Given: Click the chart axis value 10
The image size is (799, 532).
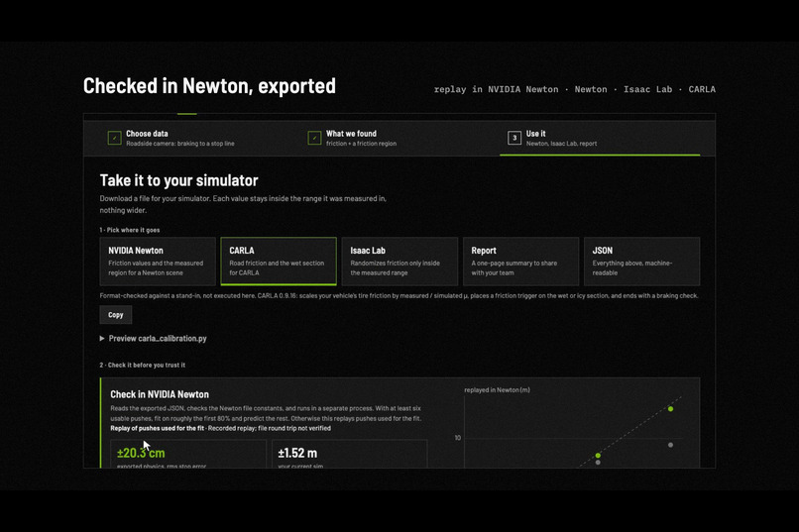Looking at the screenshot, I should point(458,438).
